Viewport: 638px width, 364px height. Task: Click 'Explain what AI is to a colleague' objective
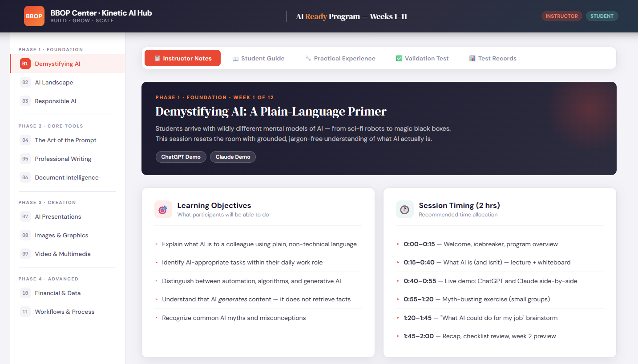[258, 244]
